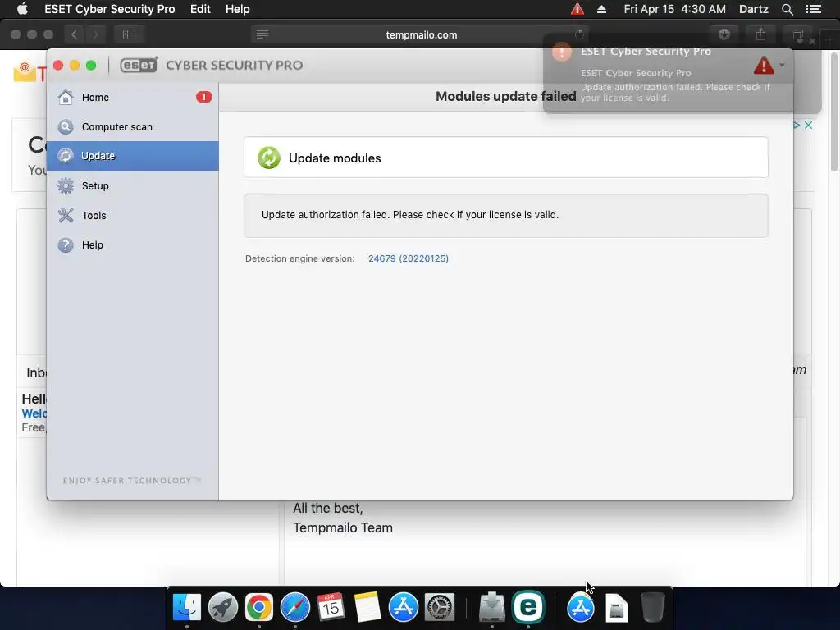This screenshot has width=840, height=630.
Task: Click the red notification badge on Home
Action: pos(203,97)
